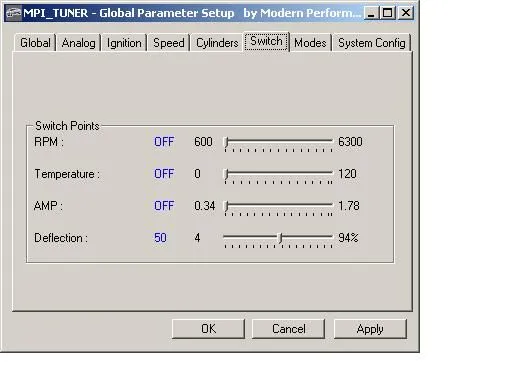Switch to the Global tab

(x=35, y=43)
